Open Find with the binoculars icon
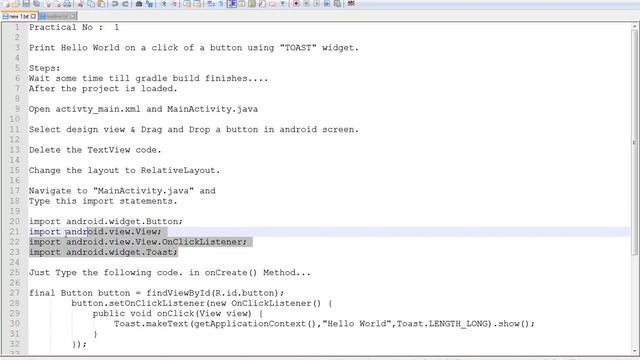The height and width of the screenshot is (360, 640). 139,4
